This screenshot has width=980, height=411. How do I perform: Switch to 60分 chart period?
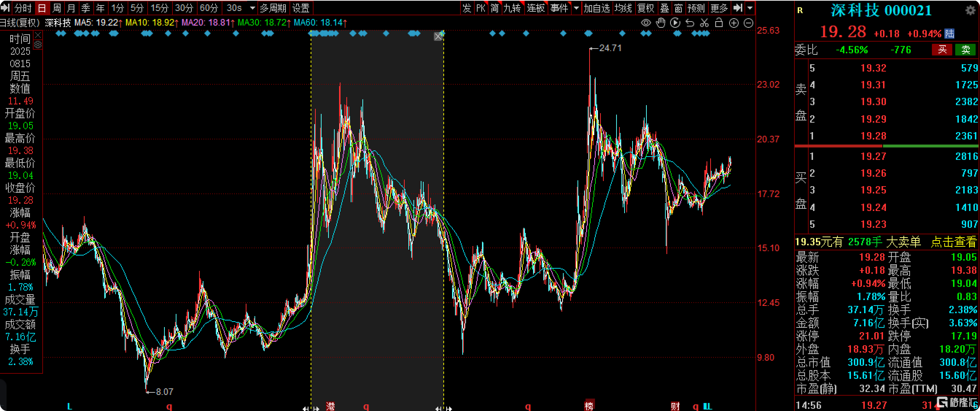[x=209, y=8]
